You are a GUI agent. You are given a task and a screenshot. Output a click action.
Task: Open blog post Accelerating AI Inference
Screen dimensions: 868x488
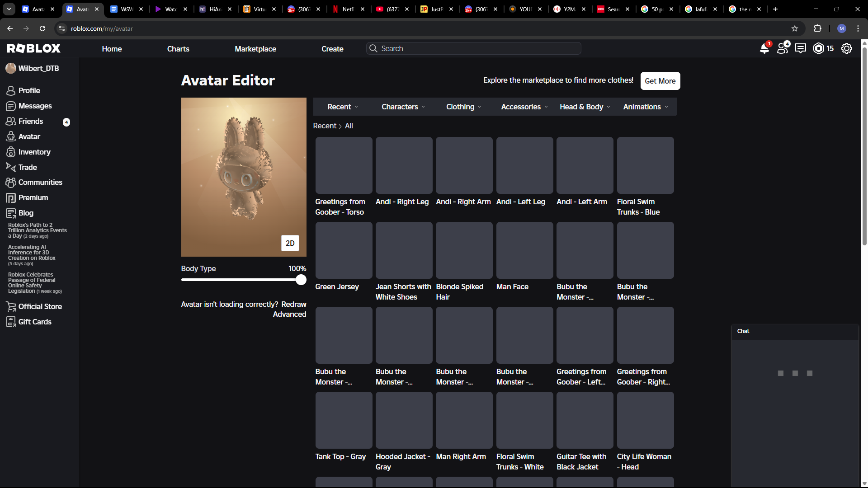(32, 255)
